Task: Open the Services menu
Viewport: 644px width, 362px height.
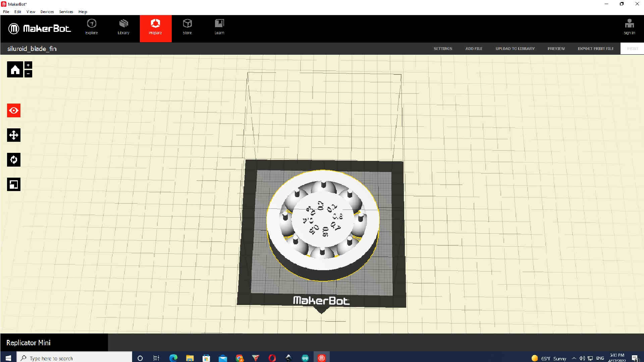Action: coord(66,12)
